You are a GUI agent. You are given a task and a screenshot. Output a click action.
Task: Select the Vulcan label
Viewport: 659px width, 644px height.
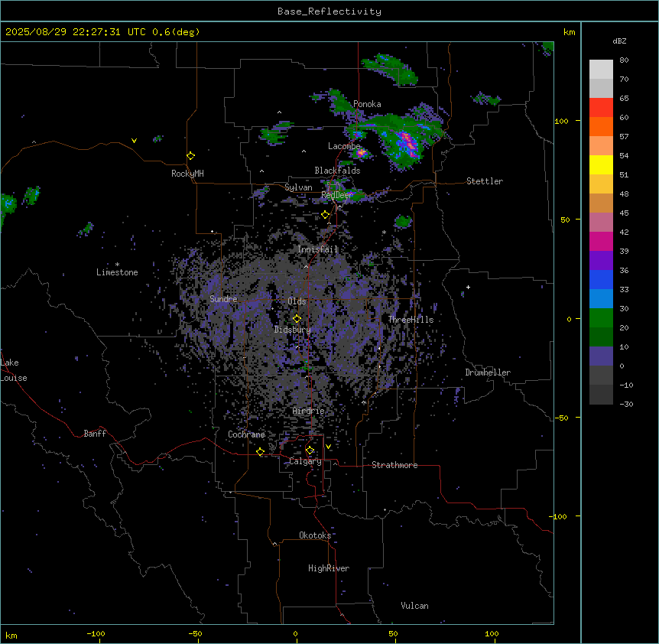pos(415,606)
